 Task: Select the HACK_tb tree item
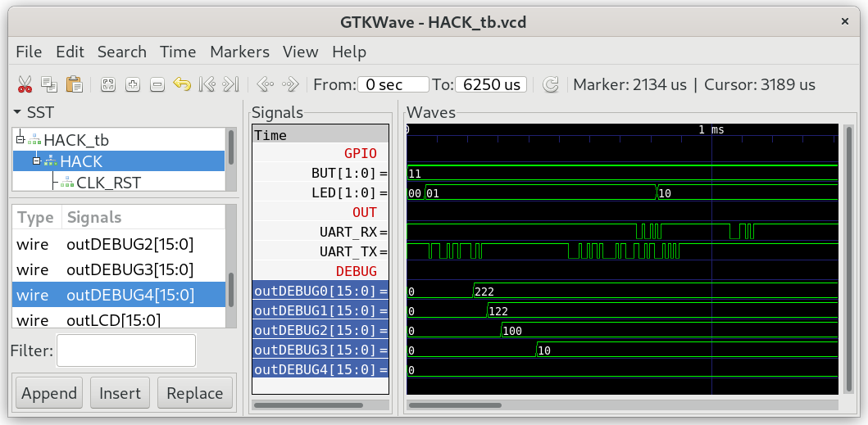[76, 140]
